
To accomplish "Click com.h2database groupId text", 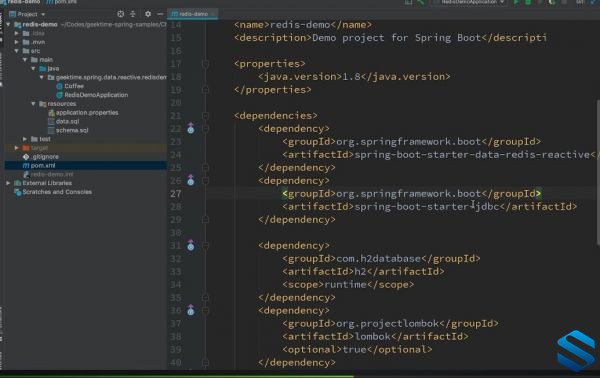I will 379,259.
